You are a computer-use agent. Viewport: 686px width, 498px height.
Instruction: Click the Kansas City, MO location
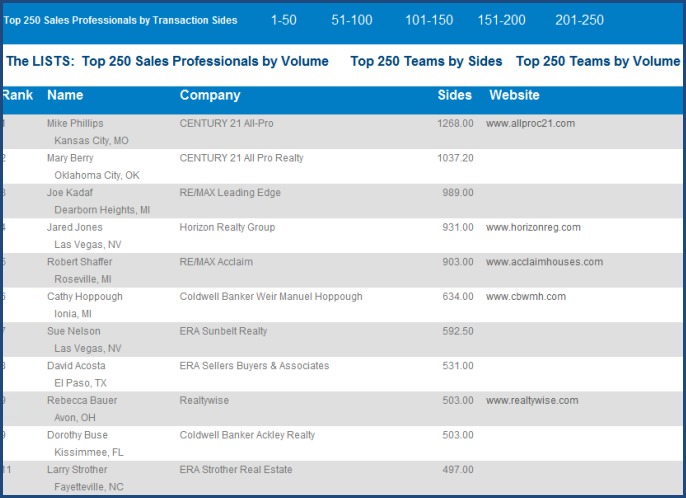91,141
